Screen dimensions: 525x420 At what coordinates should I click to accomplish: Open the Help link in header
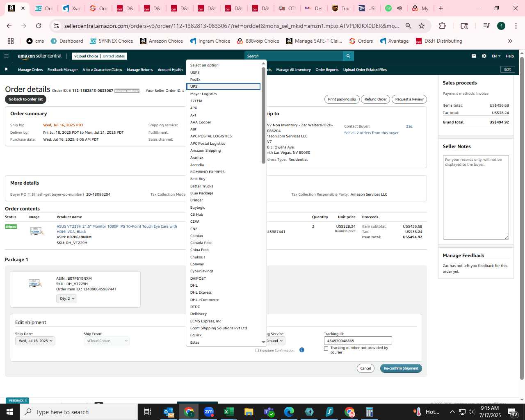510,56
